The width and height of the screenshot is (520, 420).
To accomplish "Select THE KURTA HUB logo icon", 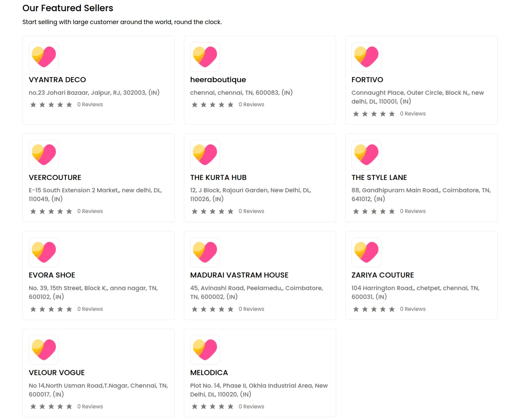I will pyautogui.click(x=205, y=155).
